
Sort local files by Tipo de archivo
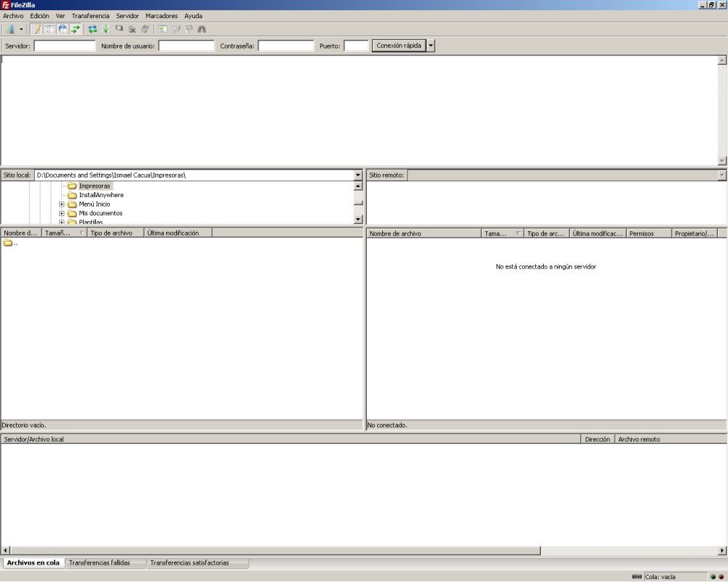point(116,233)
